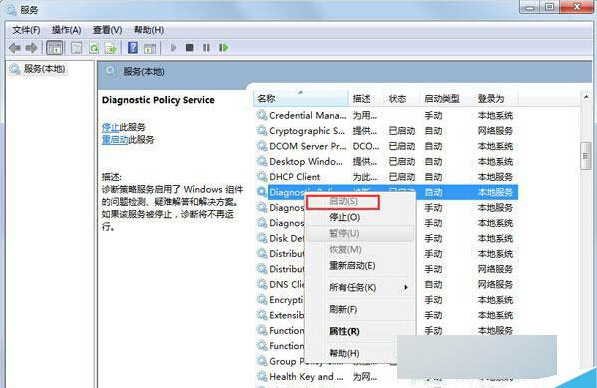Select the DHCP Client service name

[x=295, y=177]
